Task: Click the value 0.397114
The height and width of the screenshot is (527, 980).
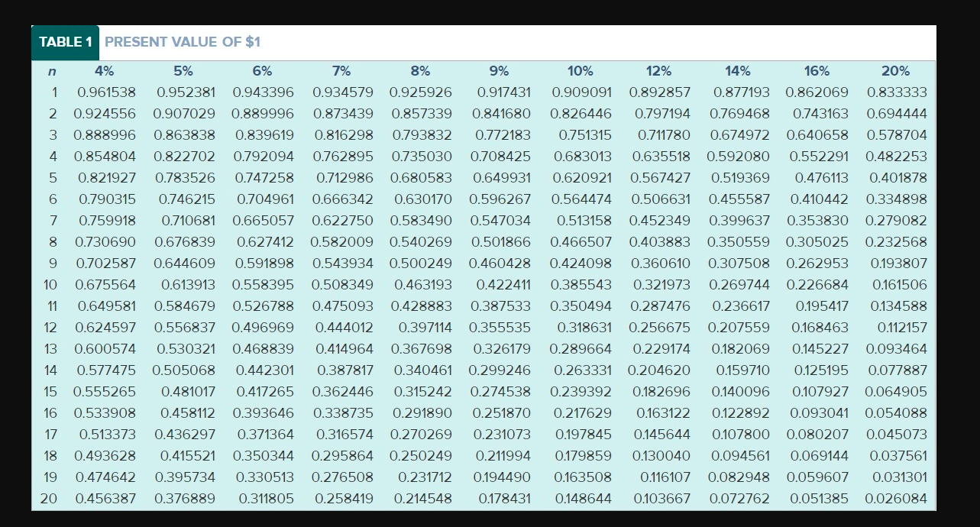Action: point(425,328)
